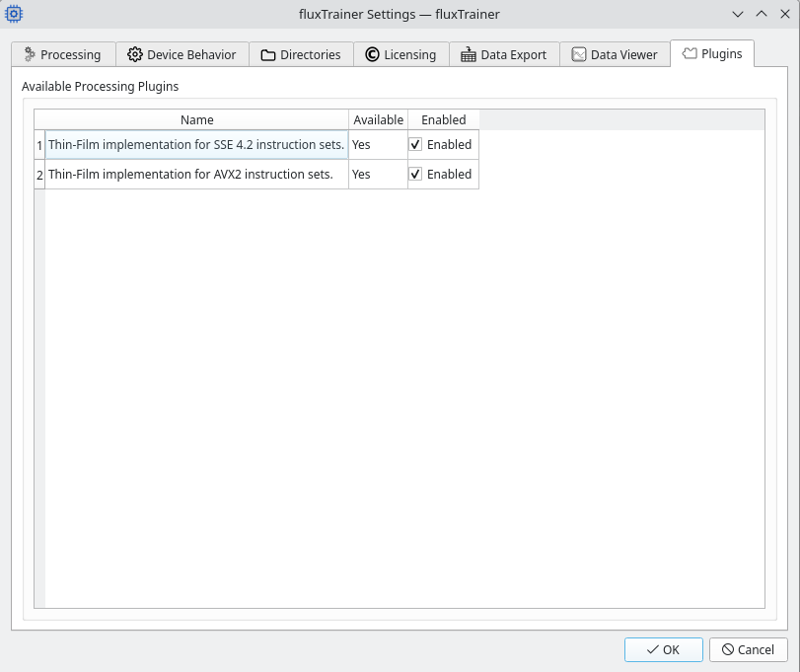
Task: Show the Data Viewer tab
Action: point(615,54)
